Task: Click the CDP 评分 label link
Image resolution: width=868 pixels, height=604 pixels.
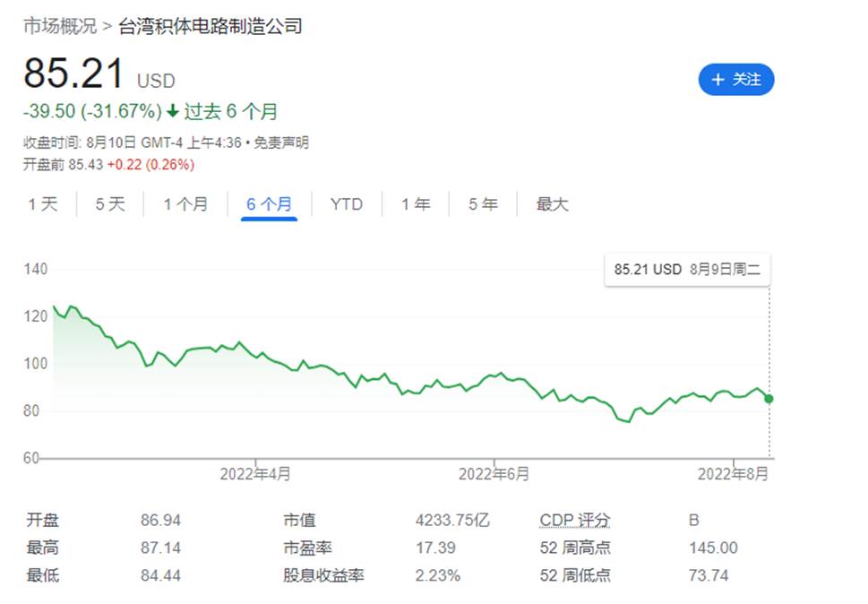Action: click(x=574, y=521)
